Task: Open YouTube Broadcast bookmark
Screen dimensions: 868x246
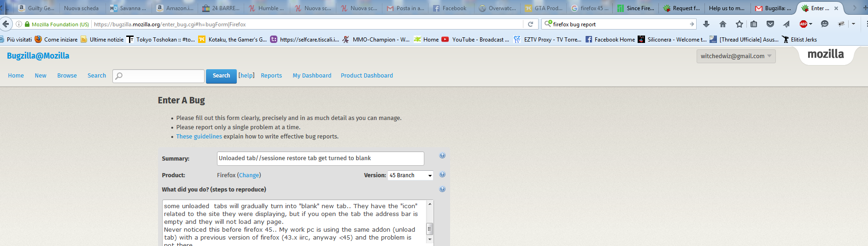Action: [475, 40]
